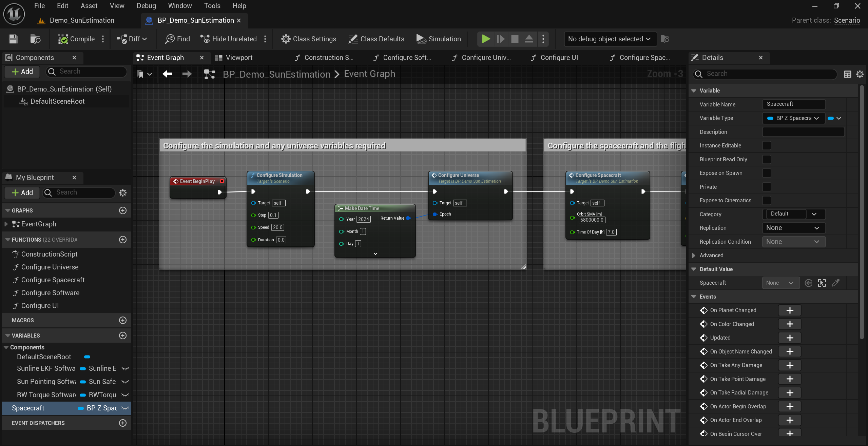The image size is (868, 446).
Task: Open the Scenario parent class link
Action: tap(847, 20)
